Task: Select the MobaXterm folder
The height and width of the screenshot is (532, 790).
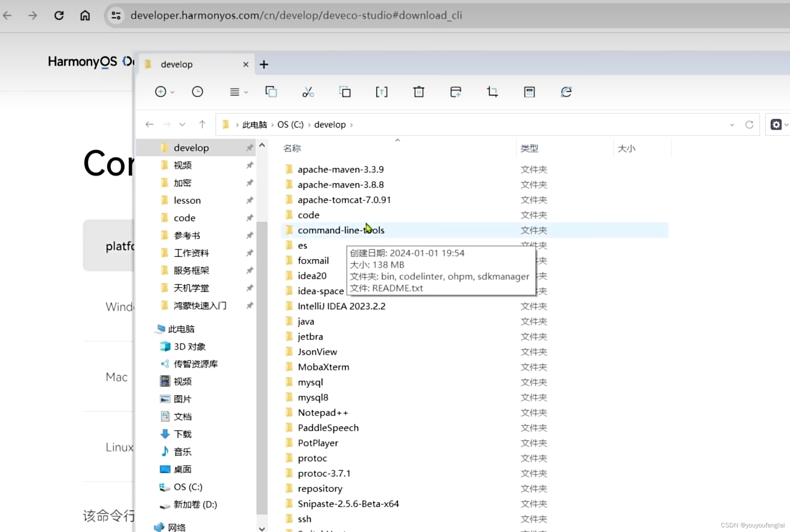Action: (x=323, y=367)
